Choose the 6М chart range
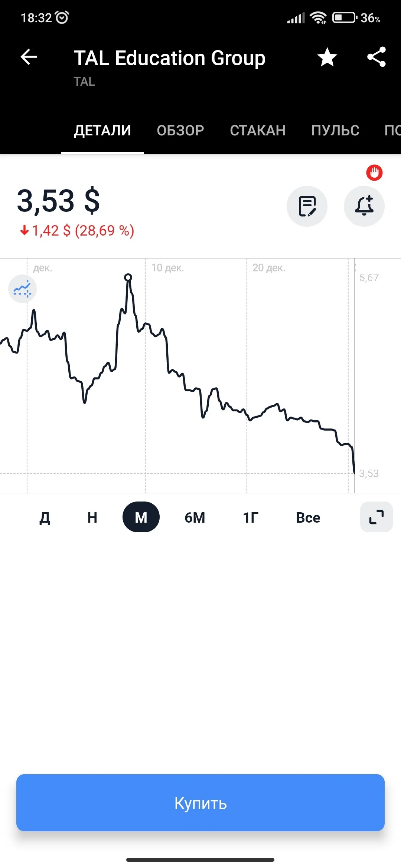 (195, 517)
